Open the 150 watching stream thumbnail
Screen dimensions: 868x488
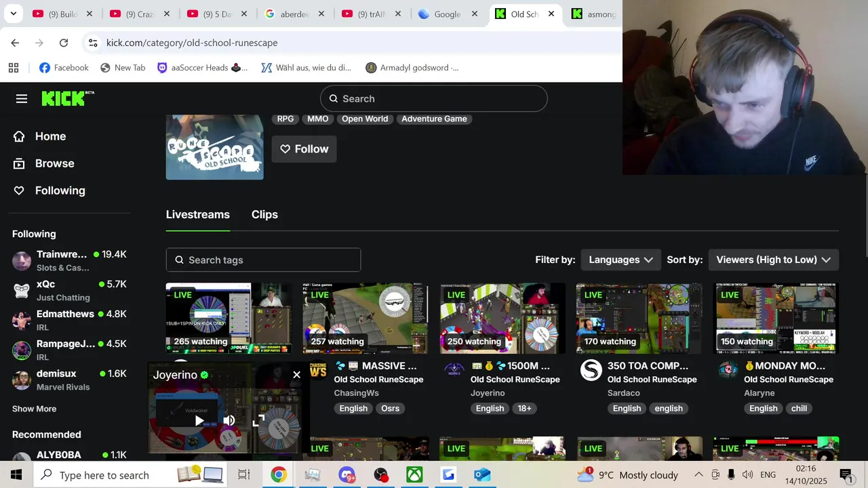click(776, 319)
